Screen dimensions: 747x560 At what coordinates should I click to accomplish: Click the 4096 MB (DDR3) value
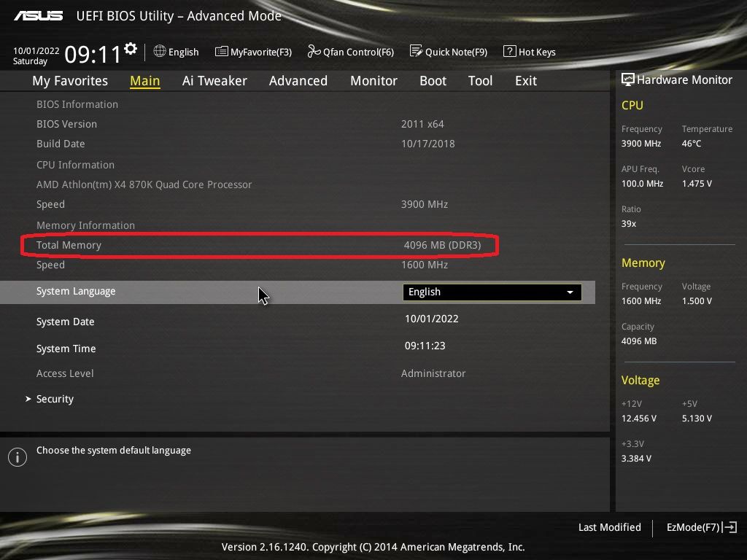[x=442, y=245]
